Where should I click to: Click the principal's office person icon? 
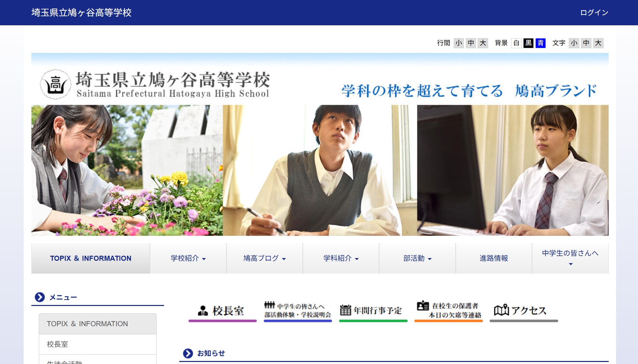tap(203, 310)
